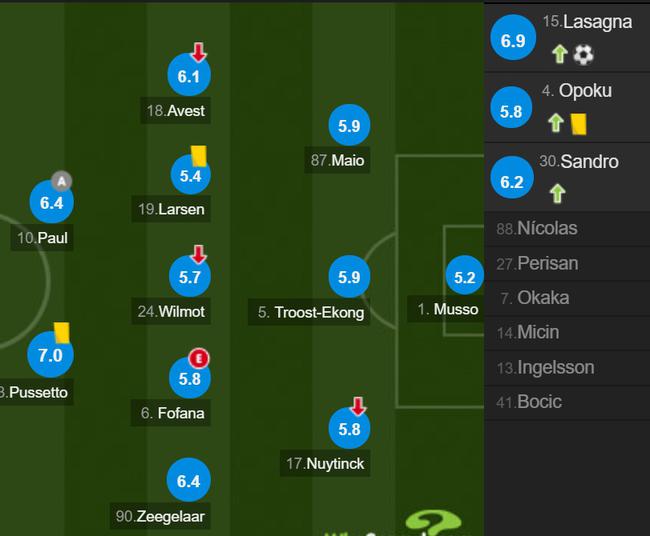This screenshot has width=650, height=536.
Task: Click the red arrow above Wilmot's rating
Action: click(199, 255)
